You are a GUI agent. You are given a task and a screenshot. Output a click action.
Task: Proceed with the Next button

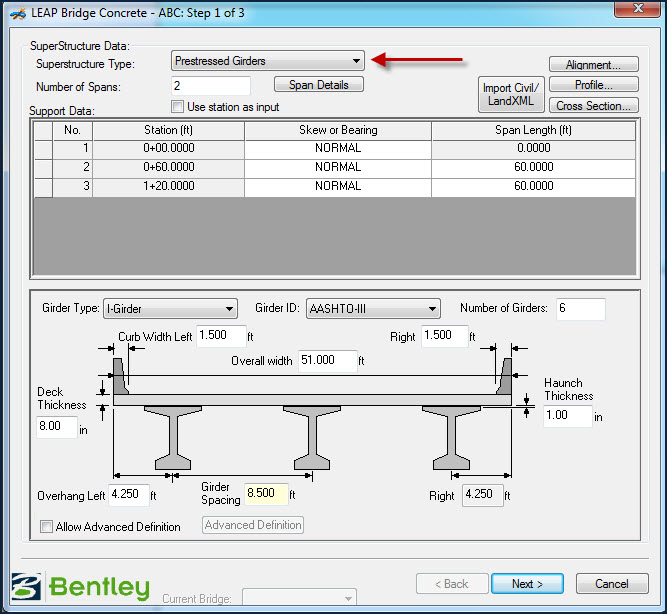click(527, 584)
